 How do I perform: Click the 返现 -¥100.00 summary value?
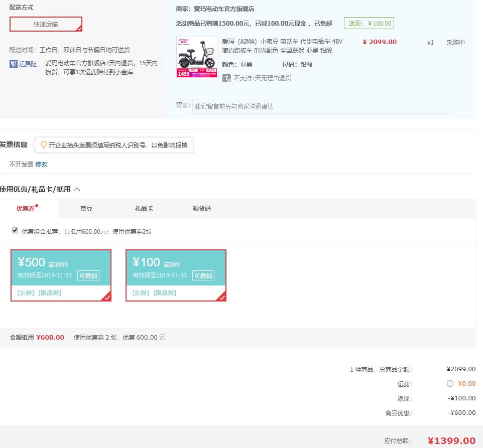(462, 398)
